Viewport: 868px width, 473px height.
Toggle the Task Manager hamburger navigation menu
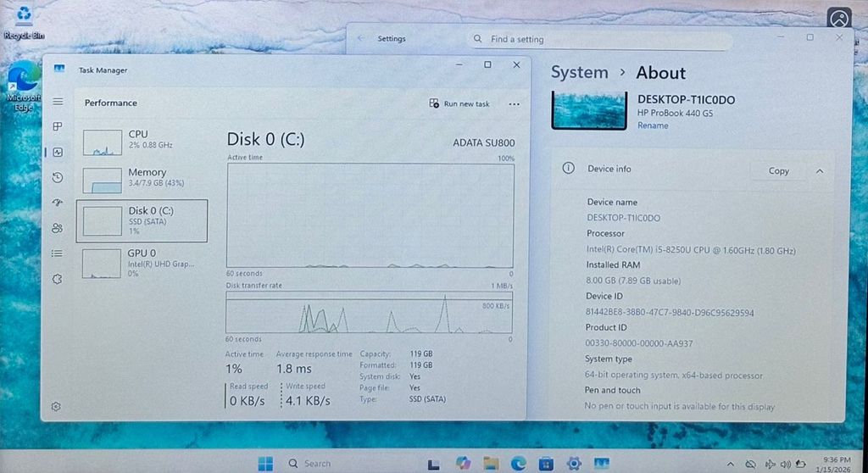58,102
